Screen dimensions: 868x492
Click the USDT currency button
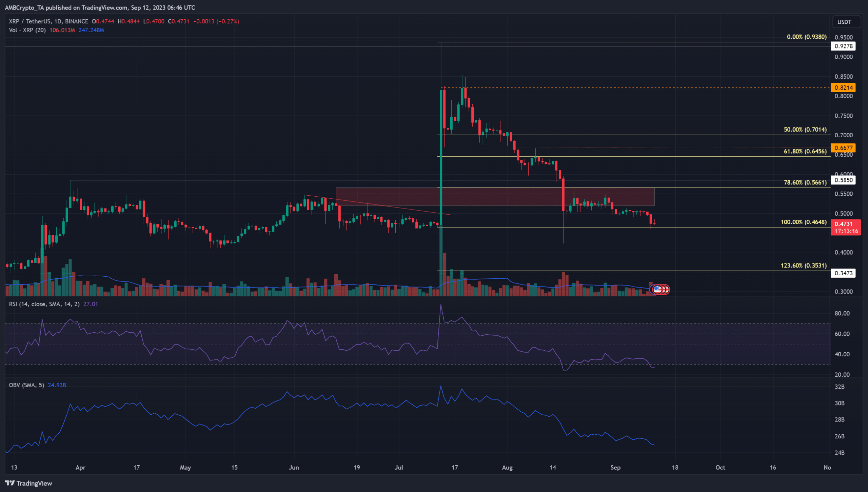coord(846,22)
